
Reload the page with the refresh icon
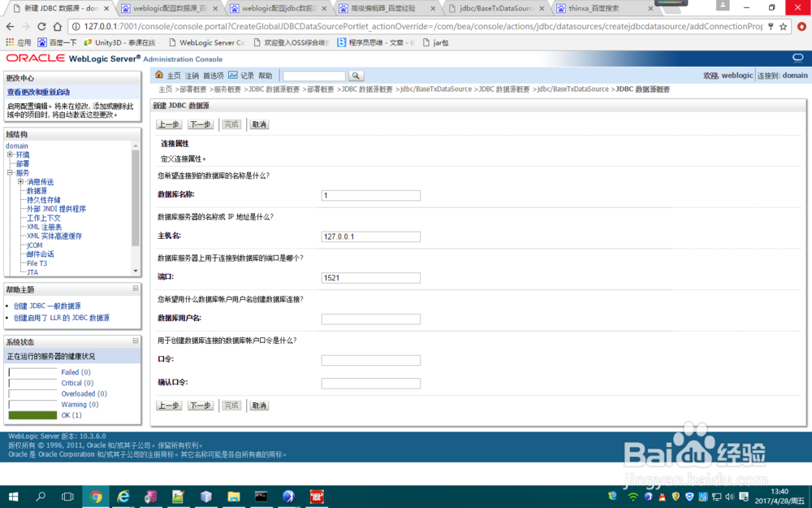pos(41,27)
